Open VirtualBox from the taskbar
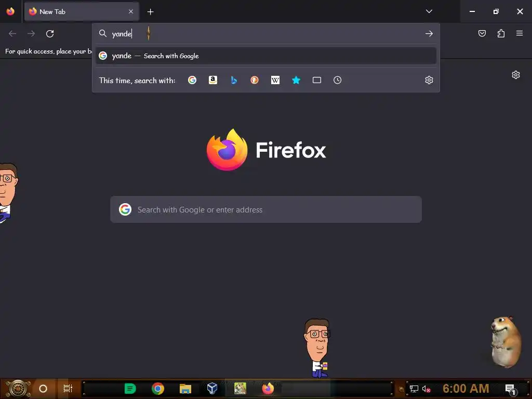The height and width of the screenshot is (399, 532). 212,389
